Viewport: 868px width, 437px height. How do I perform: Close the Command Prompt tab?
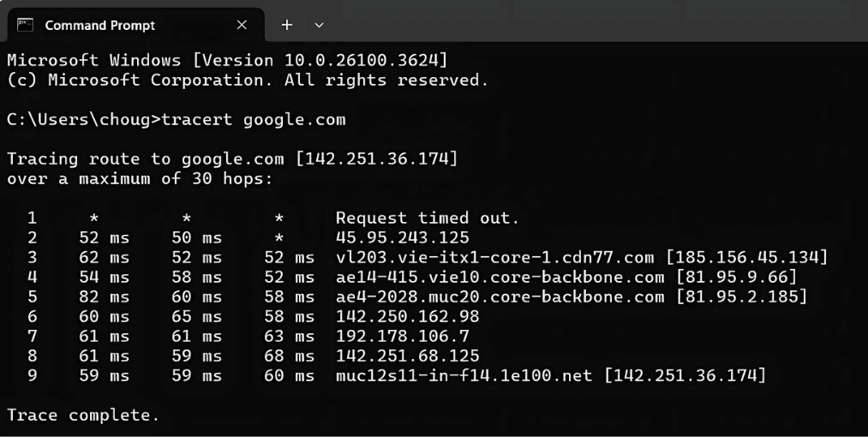point(242,25)
